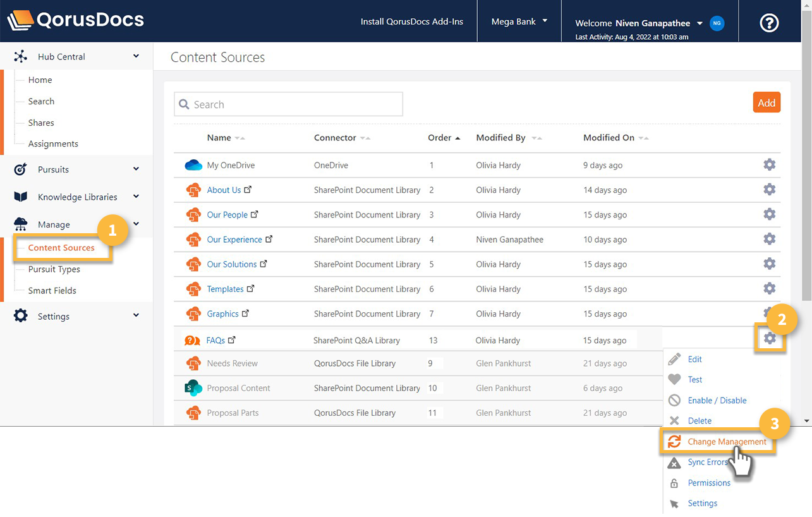This screenshot has height=517, width=812.
Task: Click the Sync Errors warning triangle icon
Action: point(675,462)
